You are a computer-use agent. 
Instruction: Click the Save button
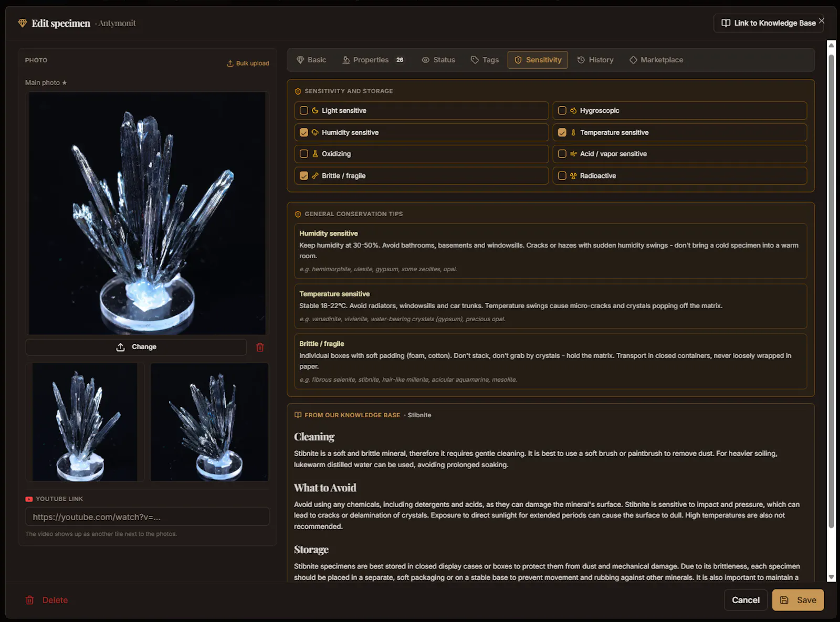(x=798, y=600)
